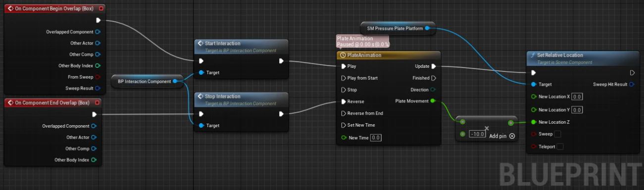Click the New Location Y value field
The height and width of the screenshot is (190, 644).
click(x=577, y=109)
